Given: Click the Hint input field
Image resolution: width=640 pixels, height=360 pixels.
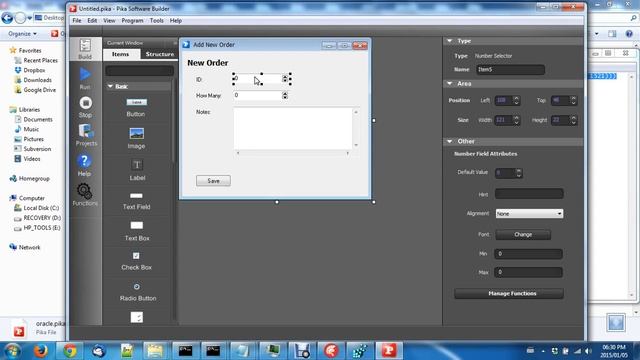Looking at the screenshot, I should [529, 194].
